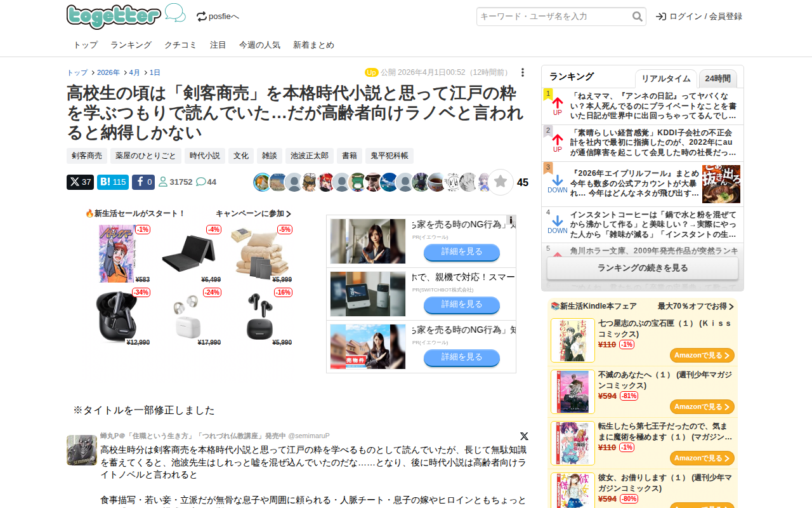Viewport: 812px width, 508px height.
Task: Click the 雑談 tag
Action: (x=270, y=156)
